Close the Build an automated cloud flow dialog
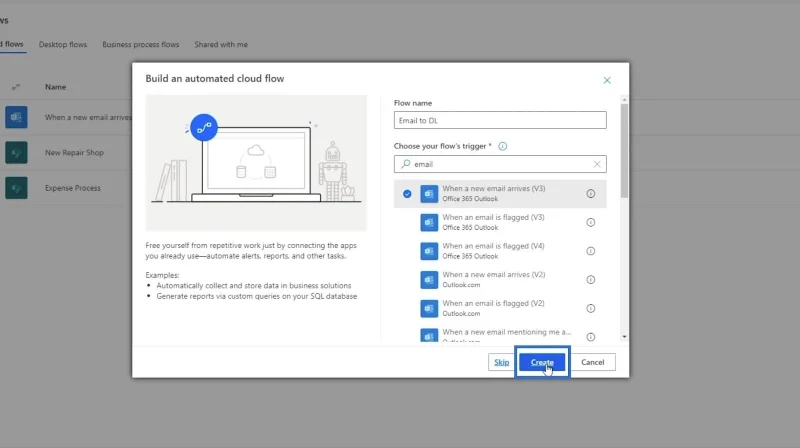The height and width of the screenshot is (448, 800). click(607, 80)
